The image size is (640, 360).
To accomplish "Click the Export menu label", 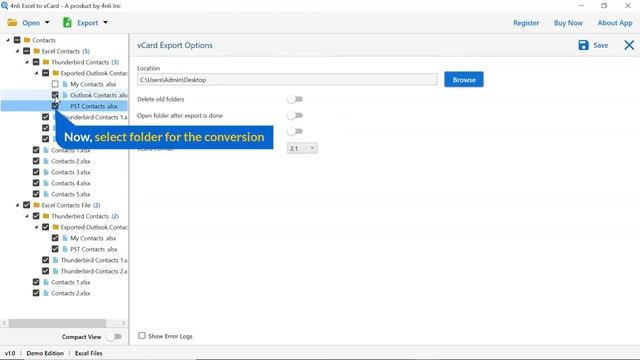I will (x=87, y=23).
